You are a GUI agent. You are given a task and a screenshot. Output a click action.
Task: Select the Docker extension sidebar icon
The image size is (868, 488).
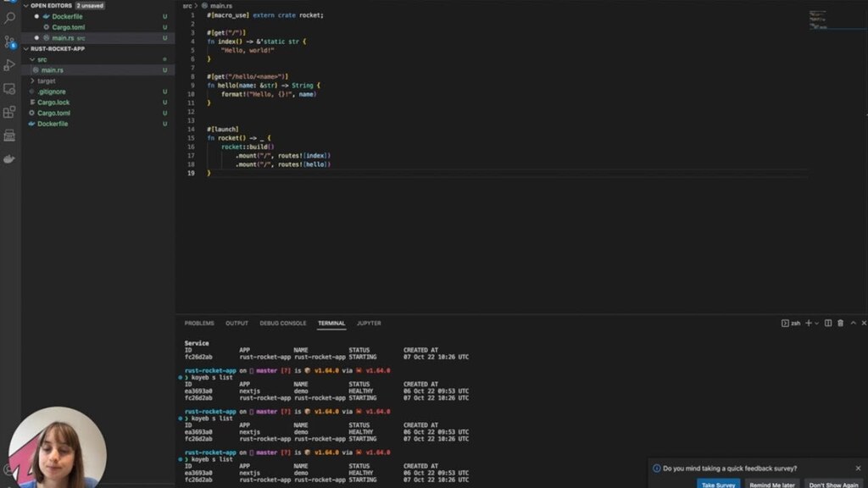8,157
